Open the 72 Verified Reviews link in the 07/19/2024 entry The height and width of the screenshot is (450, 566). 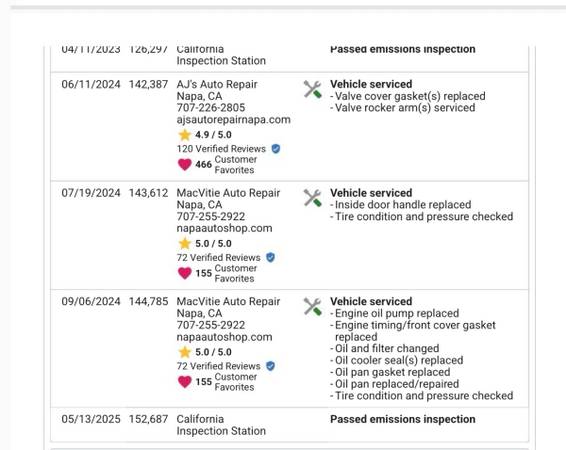point(218,258)
